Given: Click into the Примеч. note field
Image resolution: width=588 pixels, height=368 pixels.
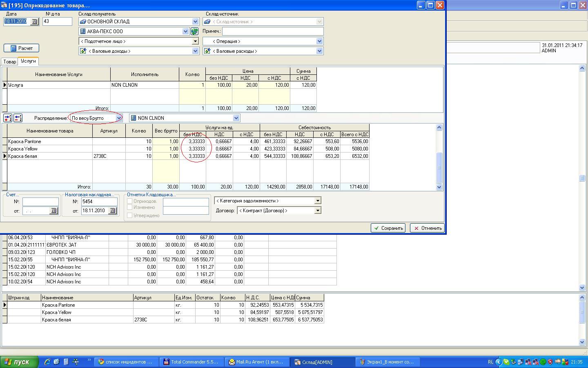Looking at the screenshot, I should coord(272,31).
